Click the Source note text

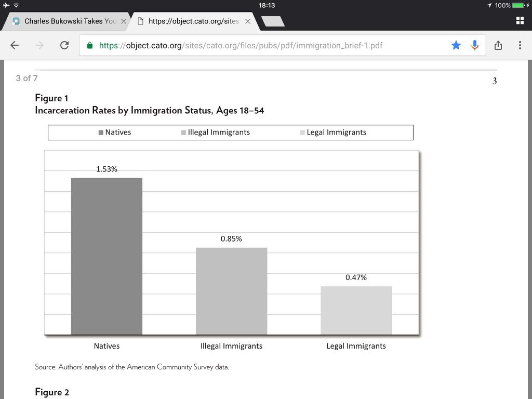[x=132, y=367]
